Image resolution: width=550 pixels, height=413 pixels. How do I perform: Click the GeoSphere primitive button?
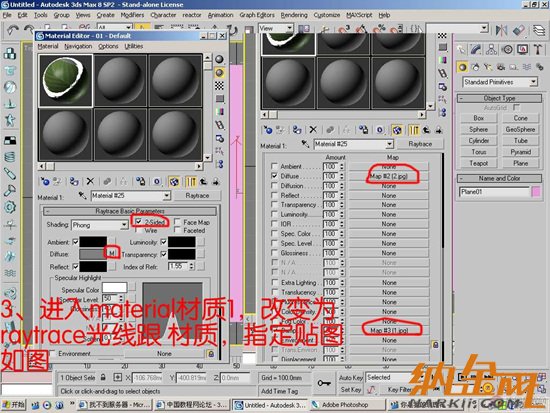click(520, 129)
